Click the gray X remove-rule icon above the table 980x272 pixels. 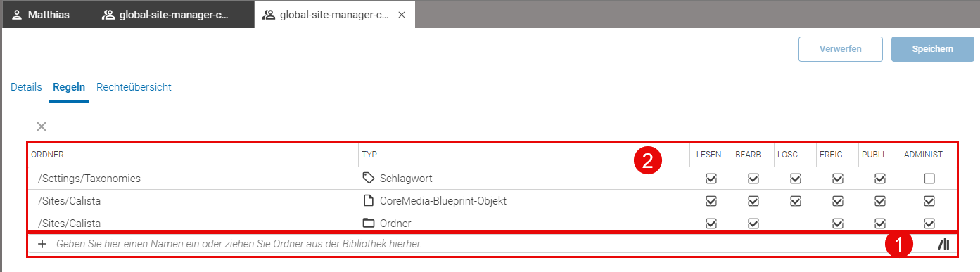point(42,127)
